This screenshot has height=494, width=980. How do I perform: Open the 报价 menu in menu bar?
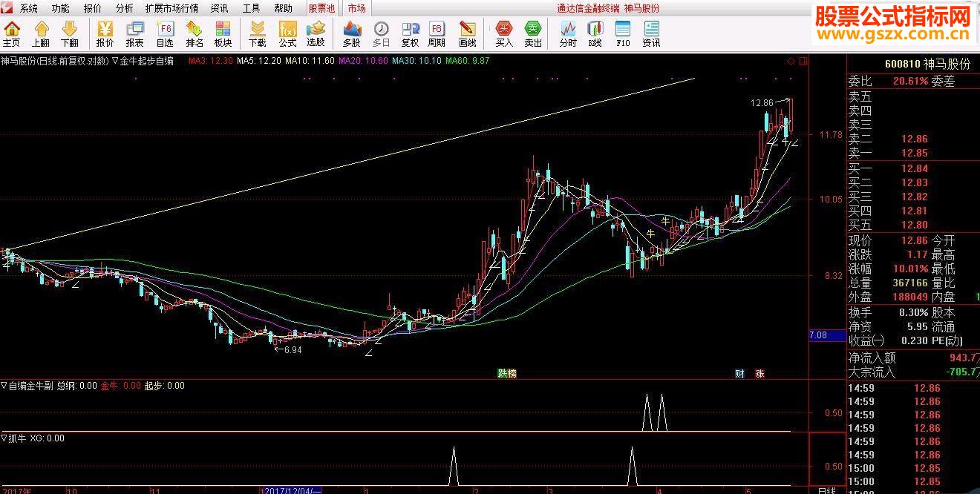(x=93, y=8)
